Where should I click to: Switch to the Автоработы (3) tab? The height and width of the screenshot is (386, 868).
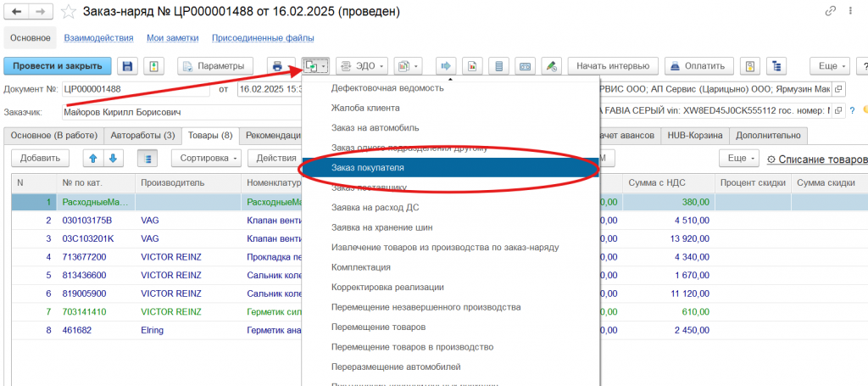tap(142, 135)
